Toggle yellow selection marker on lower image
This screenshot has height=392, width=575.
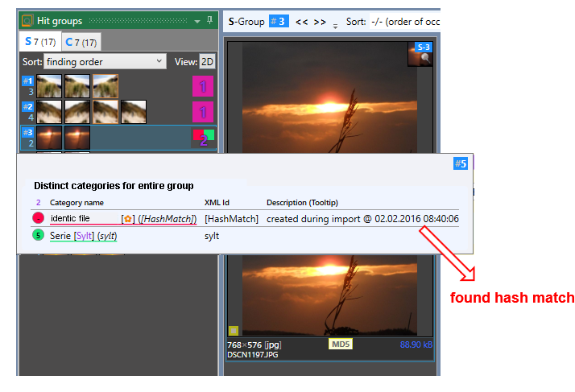point(234,330)
